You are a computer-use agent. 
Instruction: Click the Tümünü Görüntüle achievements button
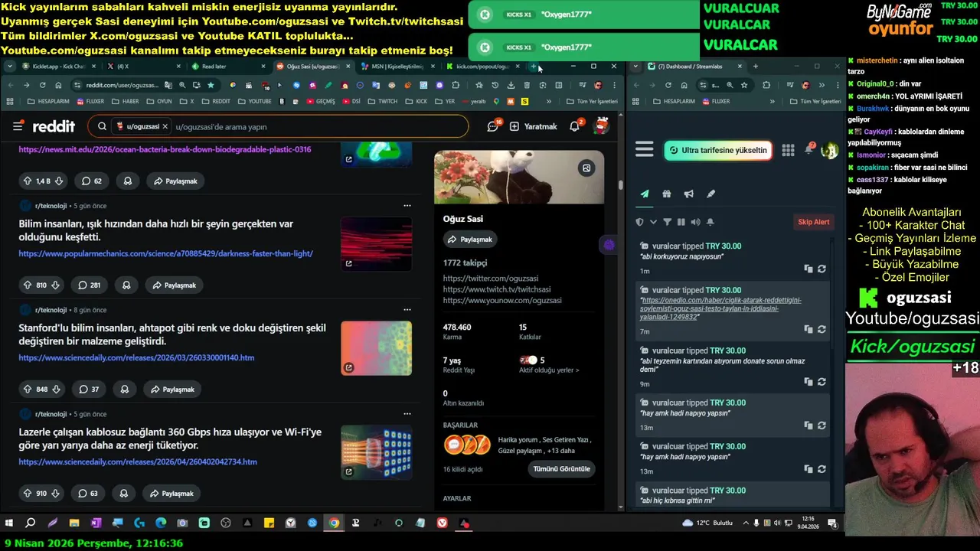(563, 469)
